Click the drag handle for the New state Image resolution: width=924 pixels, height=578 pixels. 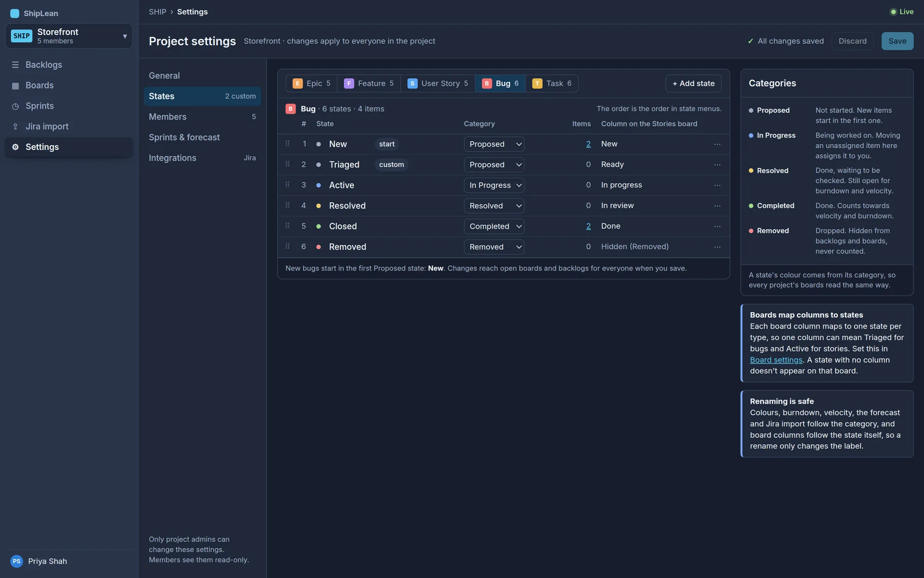(x=287, y=143)
